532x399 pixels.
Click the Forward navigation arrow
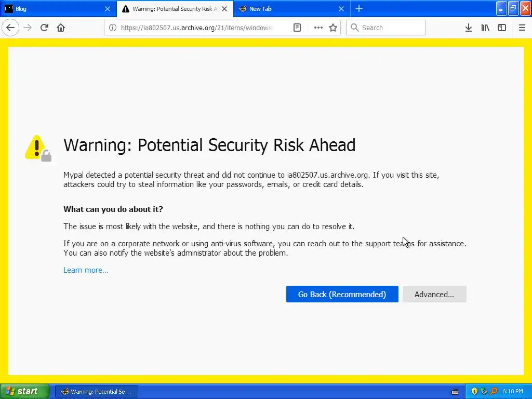pos(28,28)
